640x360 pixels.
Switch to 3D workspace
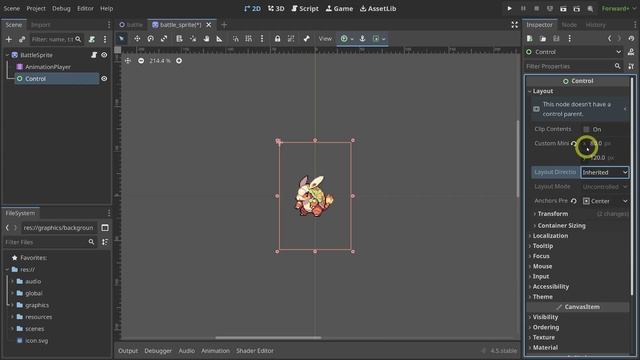(276, 8)
